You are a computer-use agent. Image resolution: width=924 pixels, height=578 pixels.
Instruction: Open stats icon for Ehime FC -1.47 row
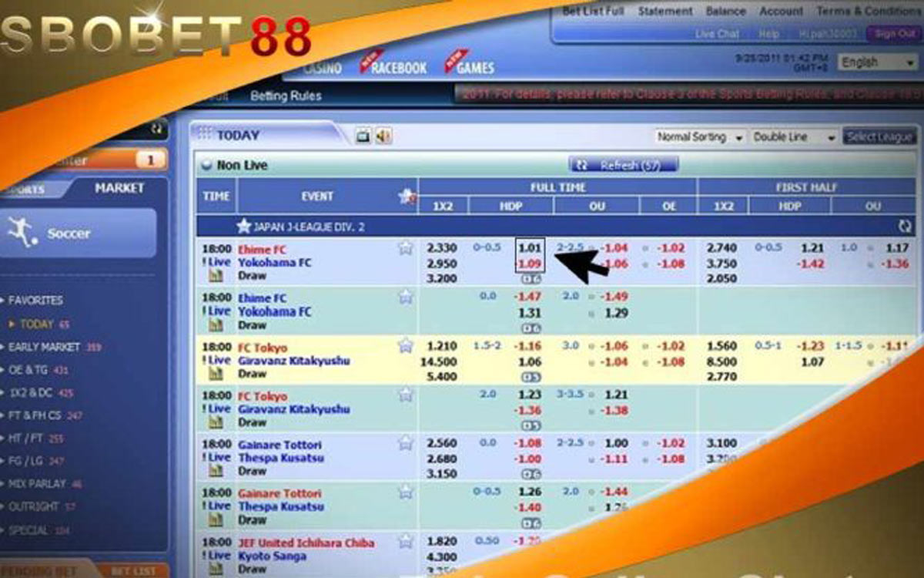[x=216, y=325]
